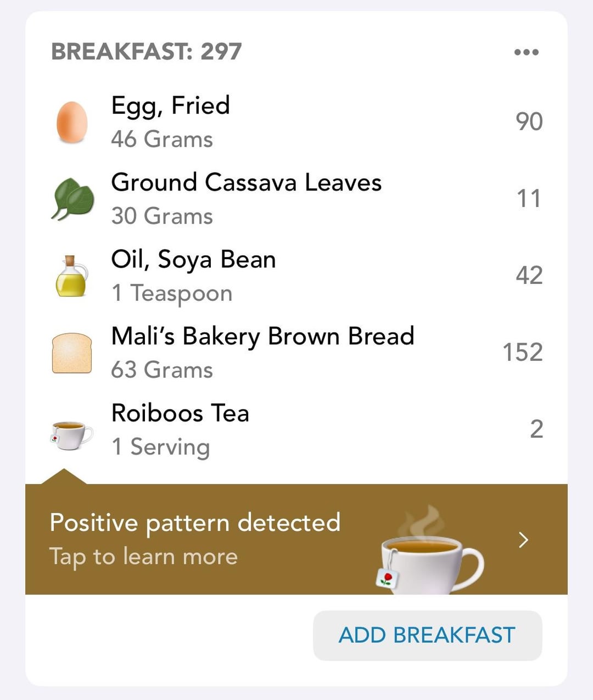Tap the 63 Grams bread serving size

tap(162, 370)
